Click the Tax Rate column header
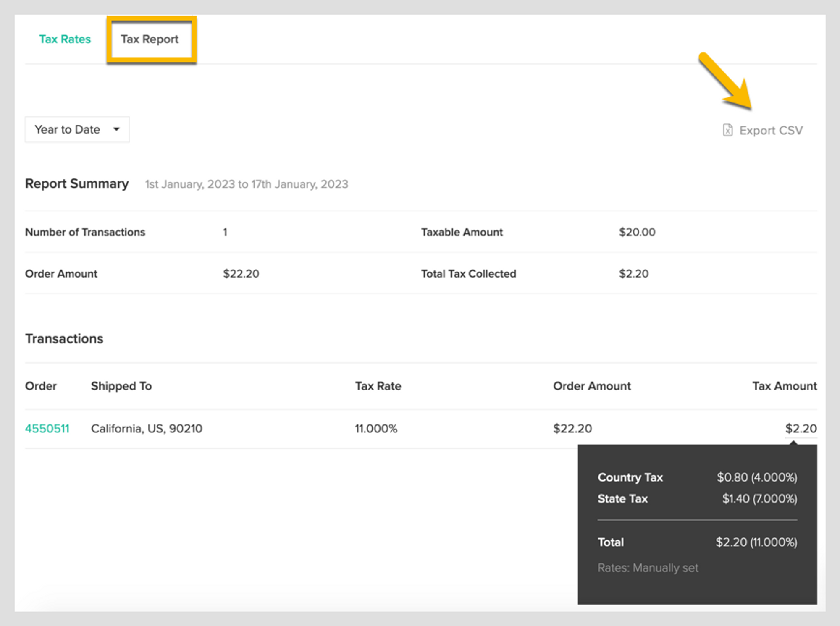The image size is (840, 626). 378,386
